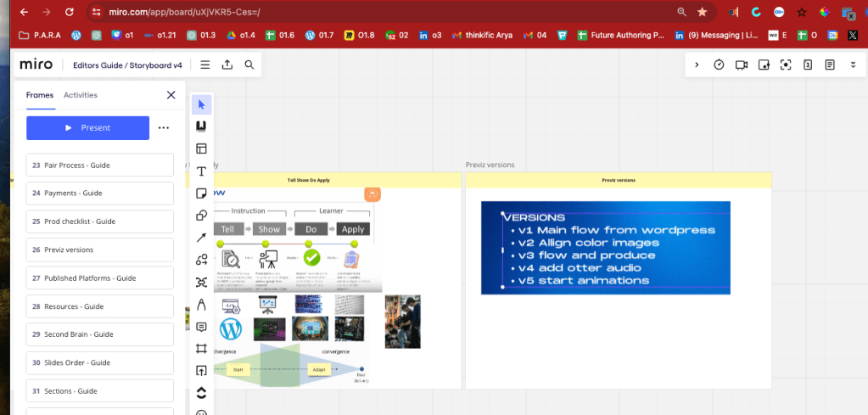
Task: Select the Connection line arrow tool
Action: (x=201, y=238)
